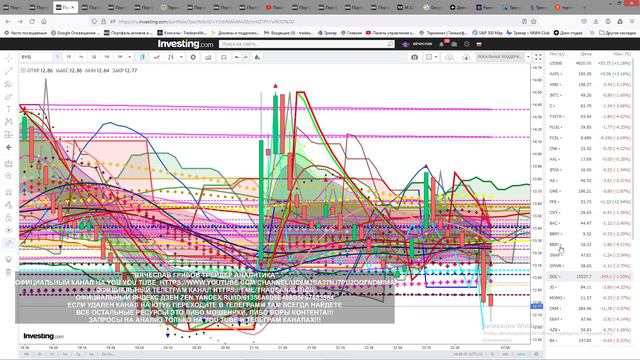Delete drawings with the trash icon
Screen dimensions: 640x360
[x=9, y=272]
